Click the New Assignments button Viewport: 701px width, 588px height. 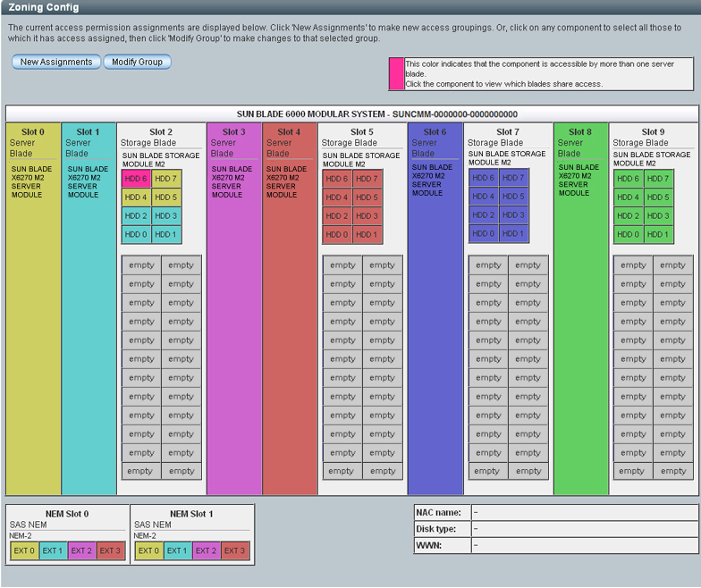[x=56, y=62]
